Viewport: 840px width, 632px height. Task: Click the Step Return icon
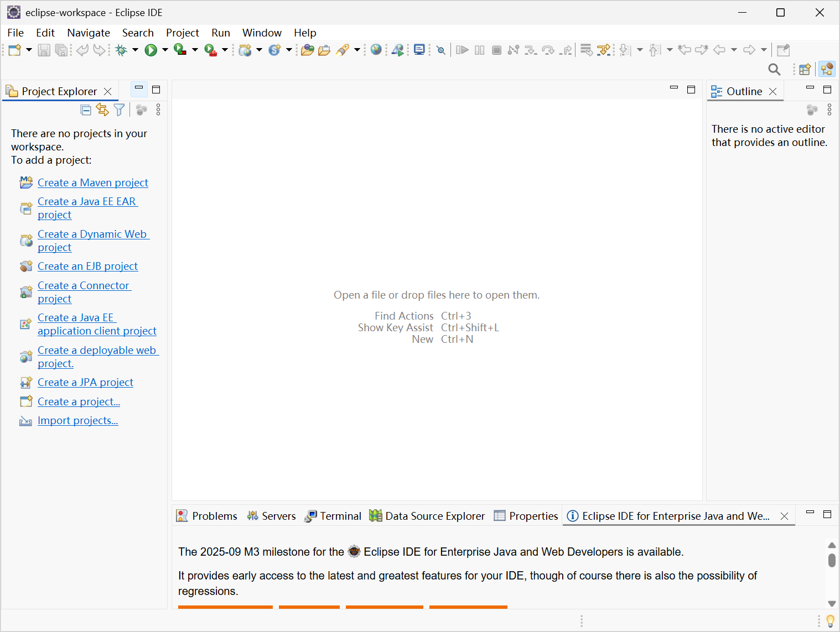point(566,50)
